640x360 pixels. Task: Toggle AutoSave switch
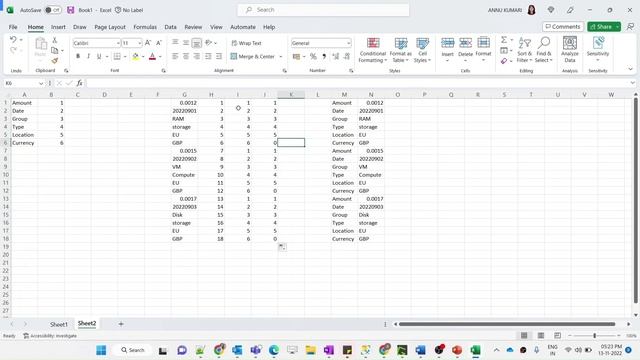point(53,10)
